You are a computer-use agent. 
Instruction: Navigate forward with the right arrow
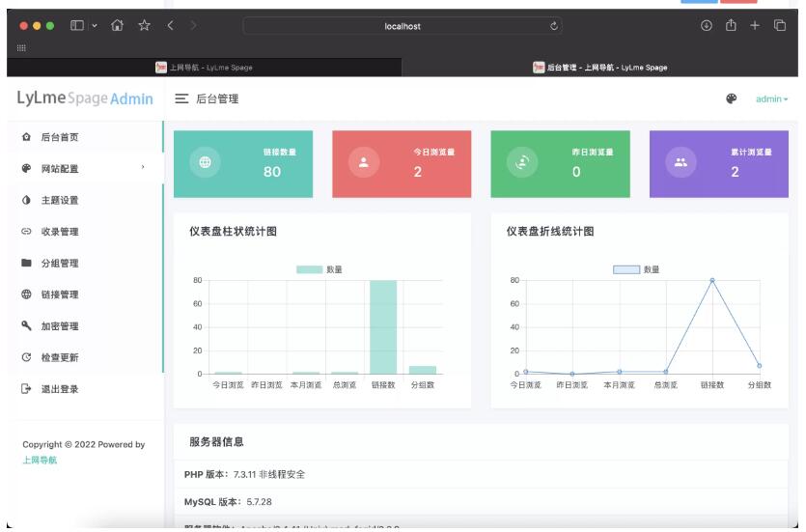click(x=193, y=25)
